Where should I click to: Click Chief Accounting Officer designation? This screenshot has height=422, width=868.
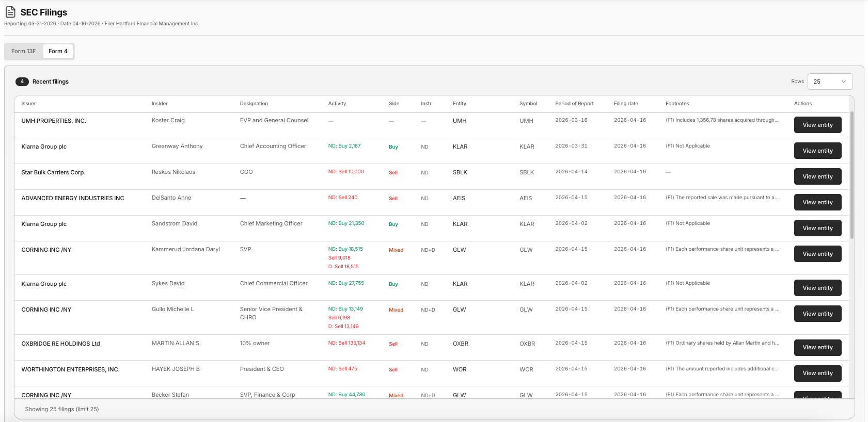pos(273,146)
